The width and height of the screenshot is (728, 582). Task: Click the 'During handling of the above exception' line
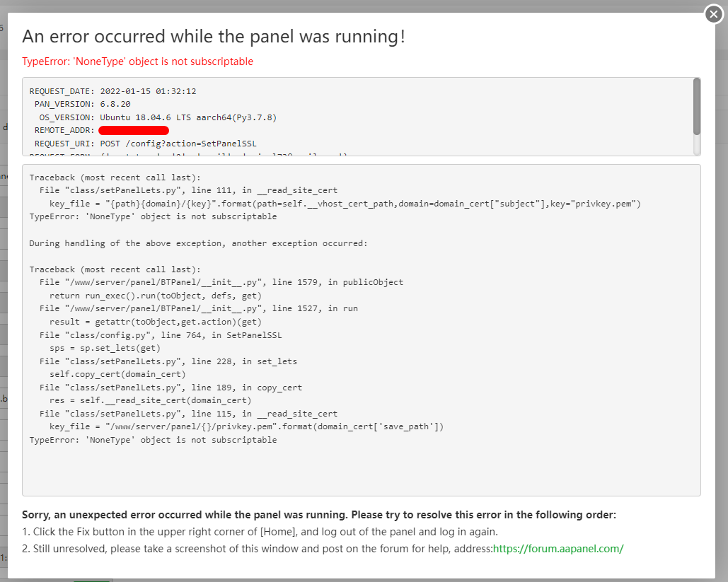198,243
